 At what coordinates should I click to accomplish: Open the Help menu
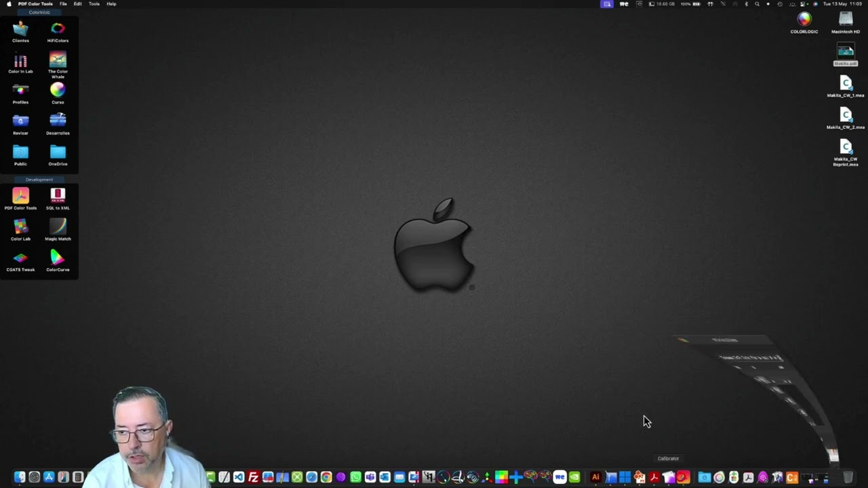tap(111, 4)
